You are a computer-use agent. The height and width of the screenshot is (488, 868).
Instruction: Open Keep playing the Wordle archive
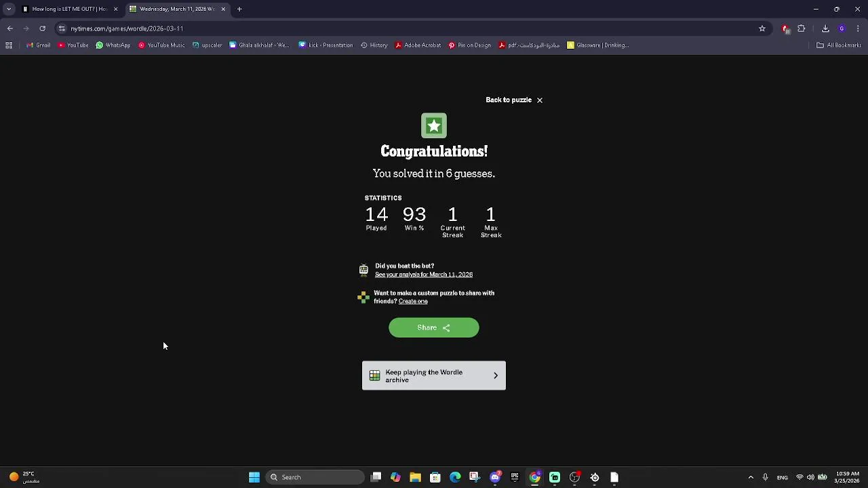coord(434,376)
